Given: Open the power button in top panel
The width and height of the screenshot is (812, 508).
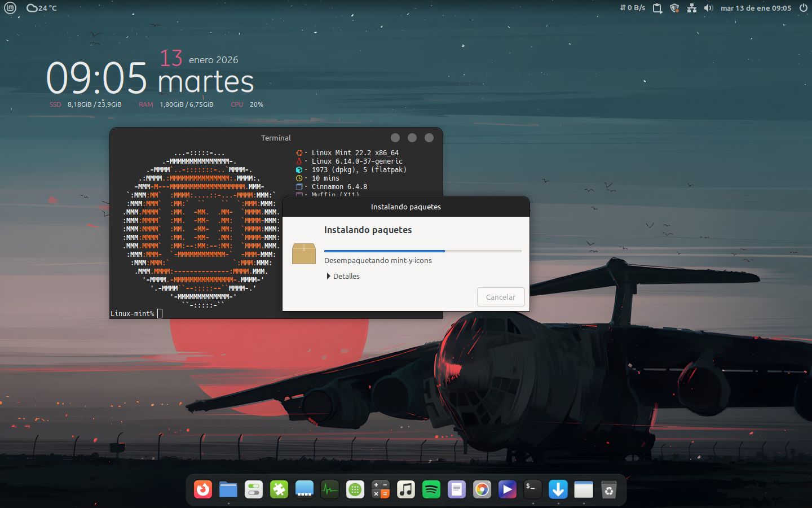Looking at the screenshot, I should (x=804, y=8).
